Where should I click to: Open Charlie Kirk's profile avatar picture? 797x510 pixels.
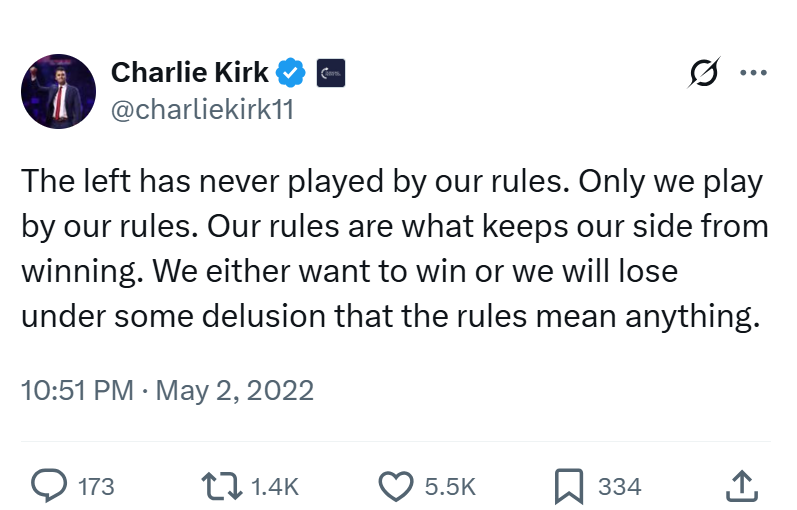click(58, 91)
